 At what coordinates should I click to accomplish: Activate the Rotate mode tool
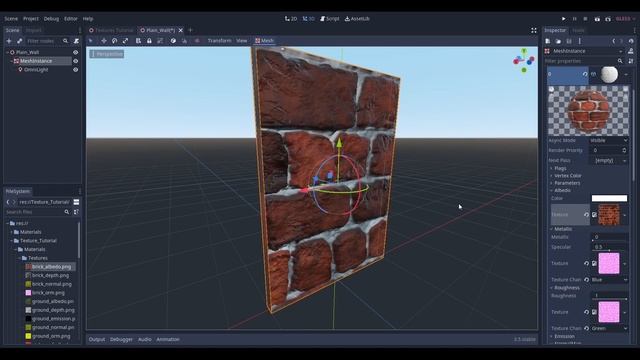point(115,40)
